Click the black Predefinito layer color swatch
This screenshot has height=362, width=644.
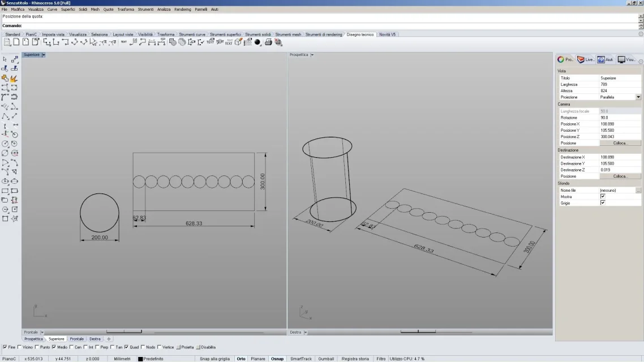click(x=140, y=359)
